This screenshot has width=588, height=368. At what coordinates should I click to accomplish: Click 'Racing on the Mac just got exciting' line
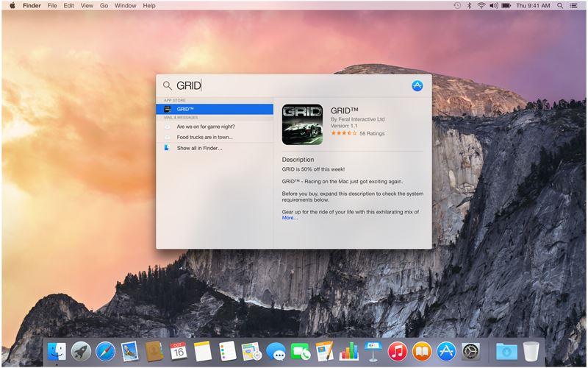[x=343, y=181]
